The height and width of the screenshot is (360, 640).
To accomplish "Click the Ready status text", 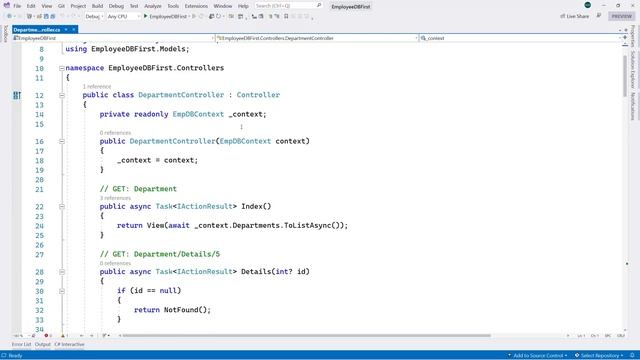I will coord(15,356).
